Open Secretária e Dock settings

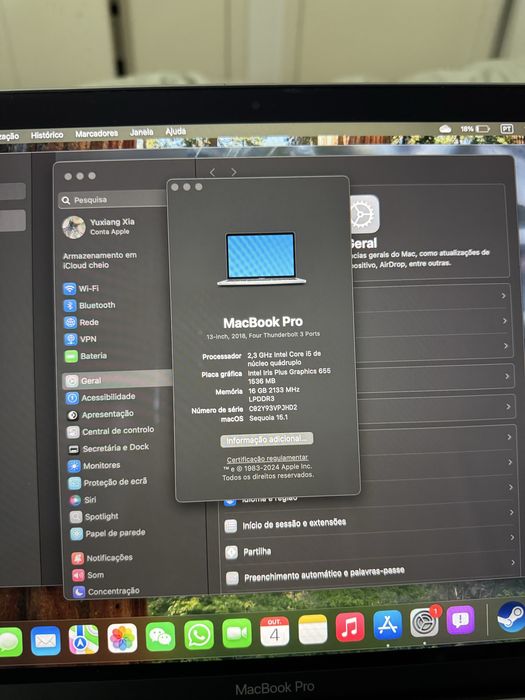click(x=108, y=448)
